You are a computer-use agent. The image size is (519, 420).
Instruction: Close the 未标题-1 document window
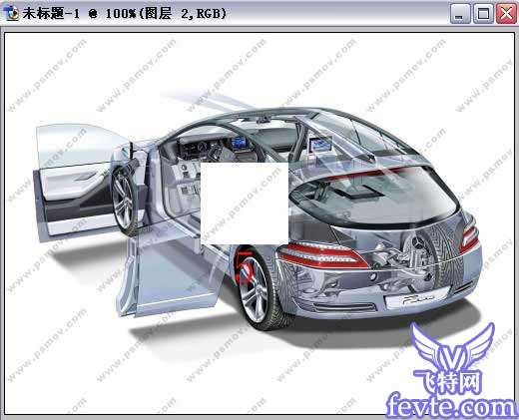(506, 14)
